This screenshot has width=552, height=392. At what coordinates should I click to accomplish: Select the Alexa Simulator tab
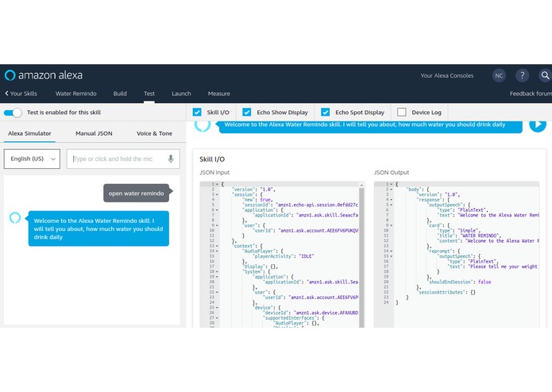tap(29, 133)
